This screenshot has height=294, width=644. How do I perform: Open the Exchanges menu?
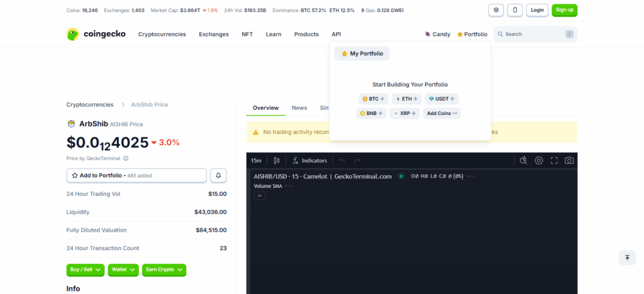pyautogui.click(x=214, y=35)
